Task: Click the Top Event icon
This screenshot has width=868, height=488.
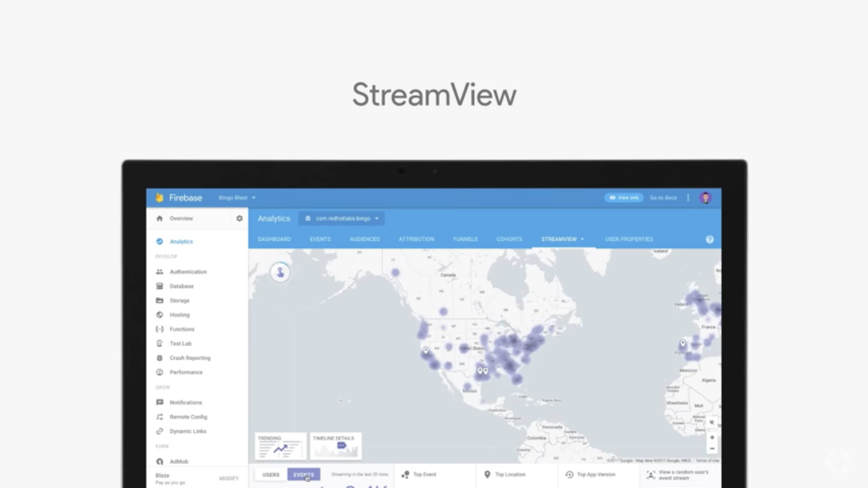Action: [405, 475]
